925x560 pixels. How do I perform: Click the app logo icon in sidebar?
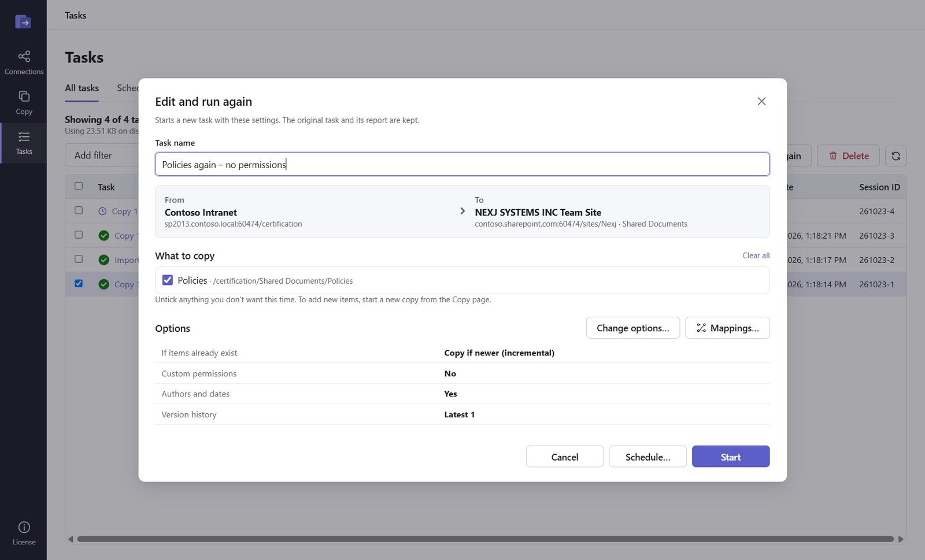[23, 22]
